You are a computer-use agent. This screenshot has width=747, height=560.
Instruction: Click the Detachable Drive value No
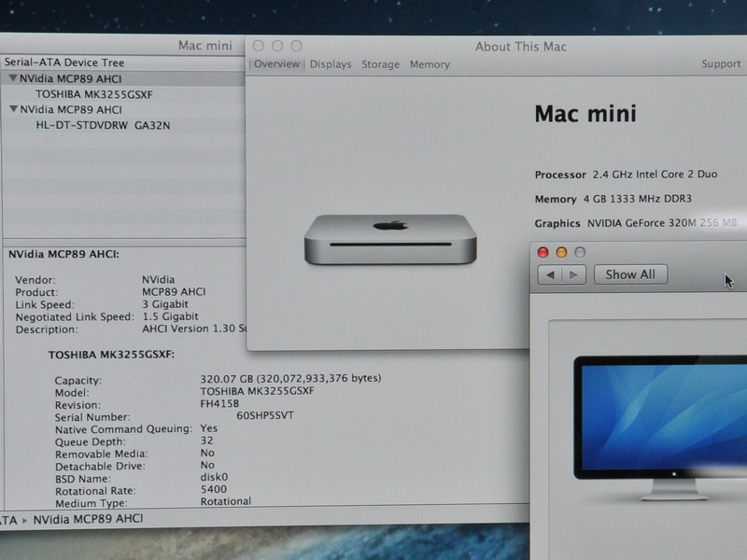tap(207, 465)
